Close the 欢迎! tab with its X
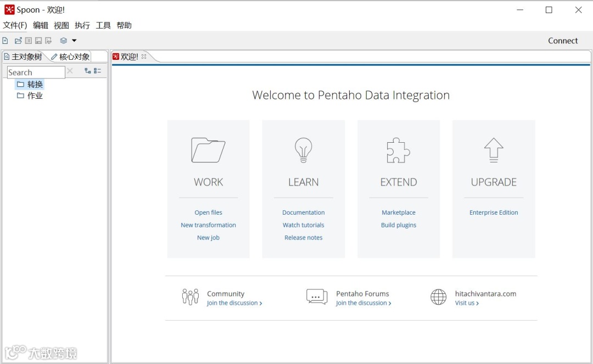The image size is (593, 364). pos(144,57)
